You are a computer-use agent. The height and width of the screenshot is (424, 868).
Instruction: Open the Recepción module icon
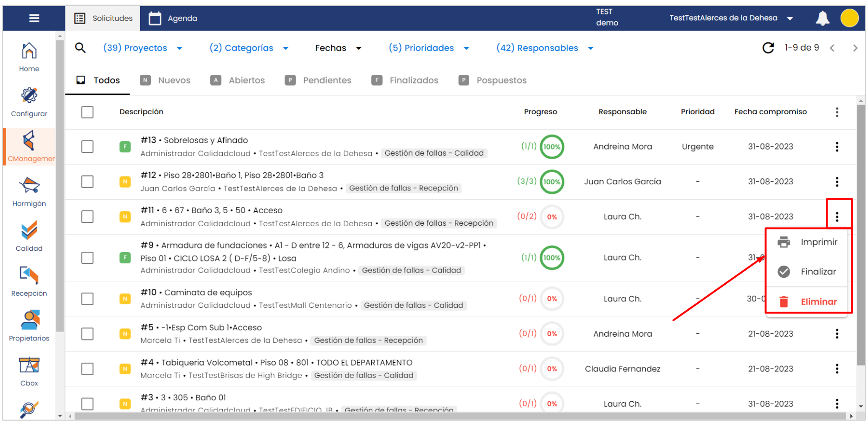[29, 276]
